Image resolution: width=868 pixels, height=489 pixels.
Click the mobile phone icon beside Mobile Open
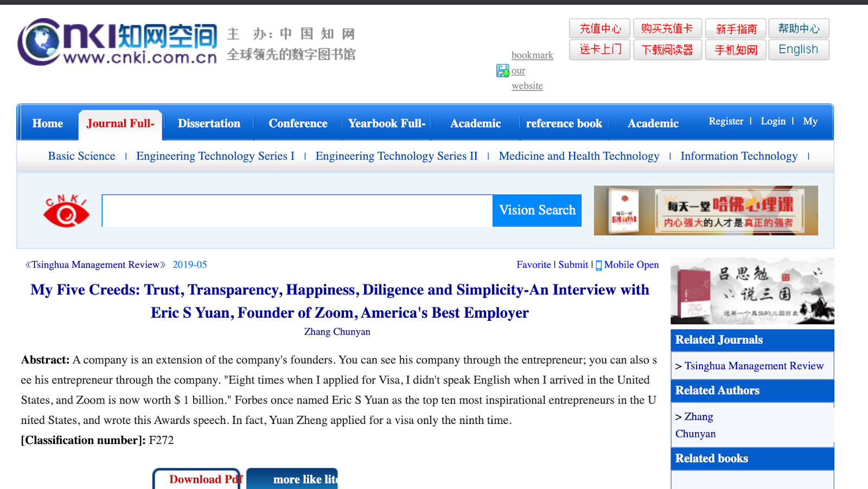[x=599, y=265]
